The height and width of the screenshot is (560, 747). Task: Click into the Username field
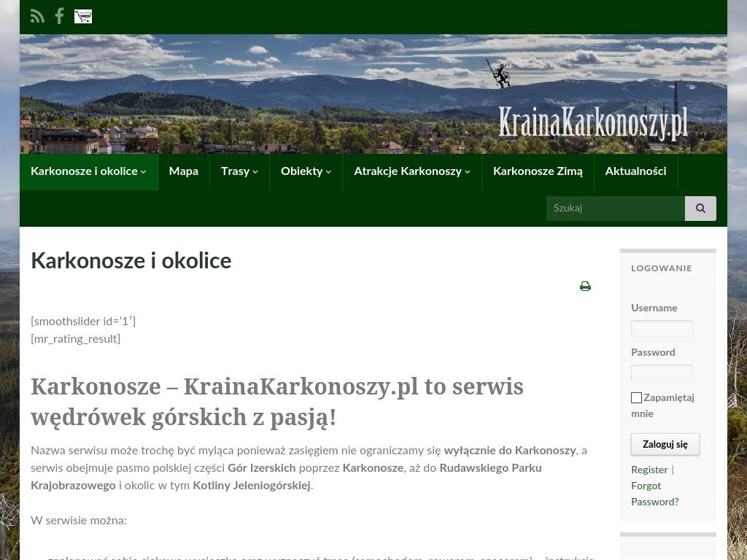662,329
